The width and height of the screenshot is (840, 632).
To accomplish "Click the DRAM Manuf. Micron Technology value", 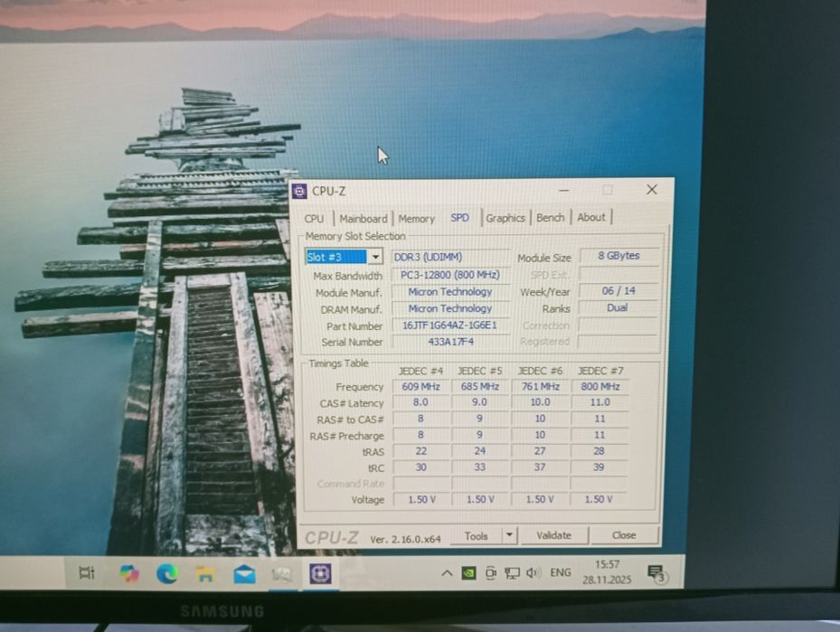I will 450,308.
